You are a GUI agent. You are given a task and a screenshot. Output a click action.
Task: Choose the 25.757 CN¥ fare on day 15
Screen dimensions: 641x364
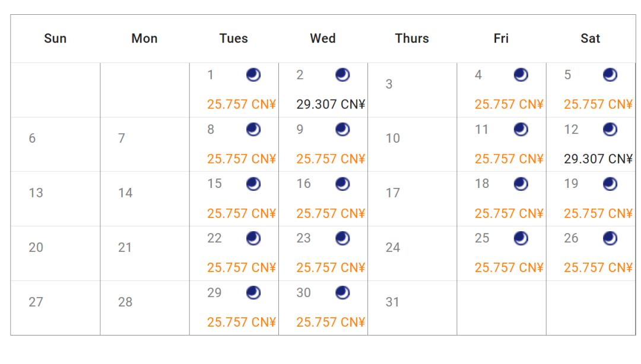tap(242, 213)
